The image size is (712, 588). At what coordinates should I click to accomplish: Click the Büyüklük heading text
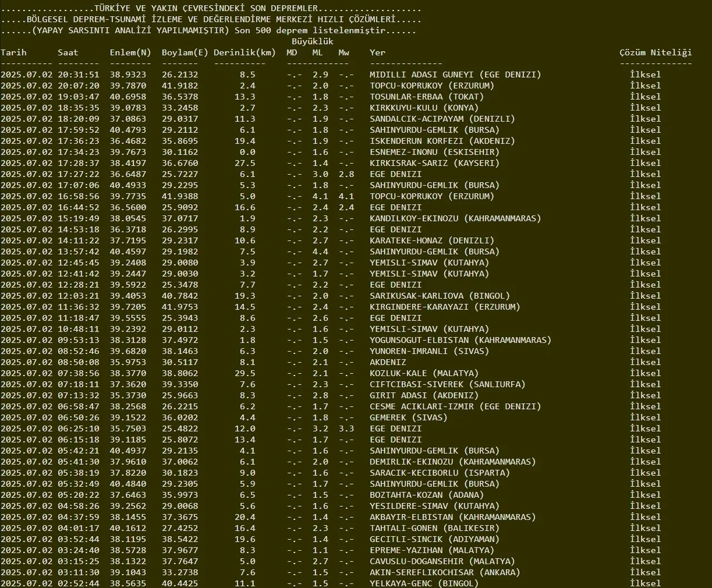pos(312,41)
